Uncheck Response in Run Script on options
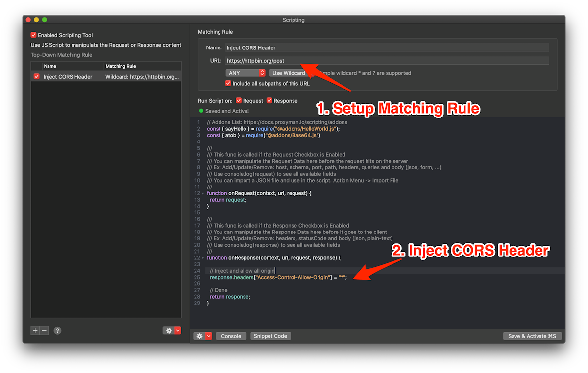The height and width of the screenshot is (373, 588). click(269, 100)
